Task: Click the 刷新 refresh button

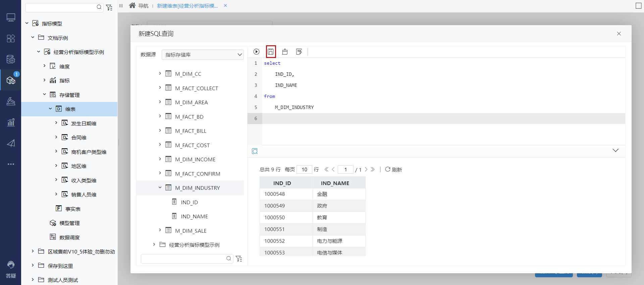Action: [x=393, y=169]
